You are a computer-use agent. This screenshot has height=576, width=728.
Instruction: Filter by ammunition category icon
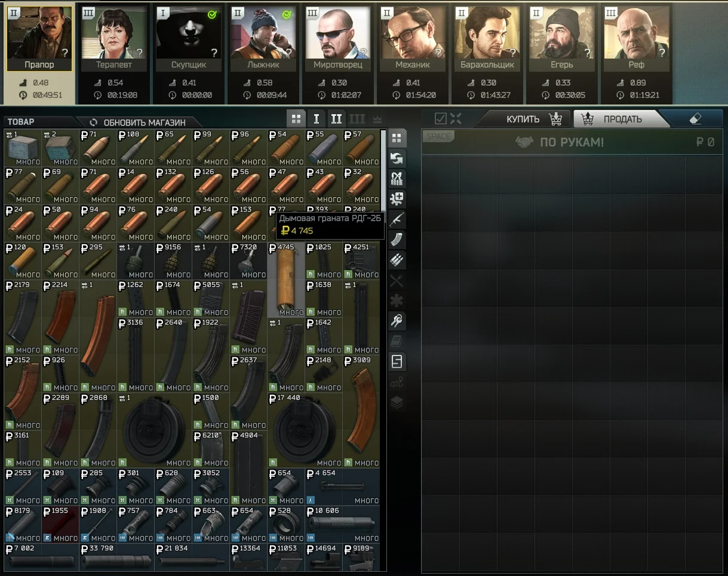coord(397,260)
